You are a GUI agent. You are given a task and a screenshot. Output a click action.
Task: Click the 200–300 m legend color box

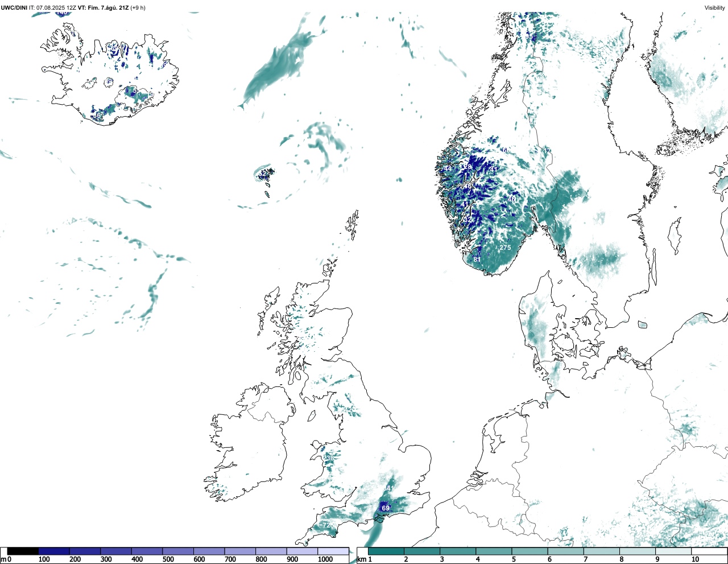coord(85,551)
